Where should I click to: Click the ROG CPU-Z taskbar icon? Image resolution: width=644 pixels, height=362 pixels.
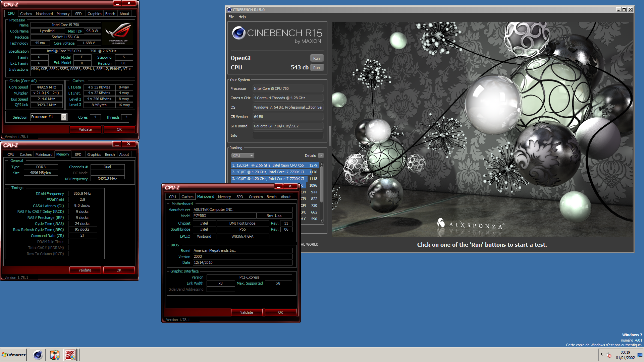pos(70,355)
